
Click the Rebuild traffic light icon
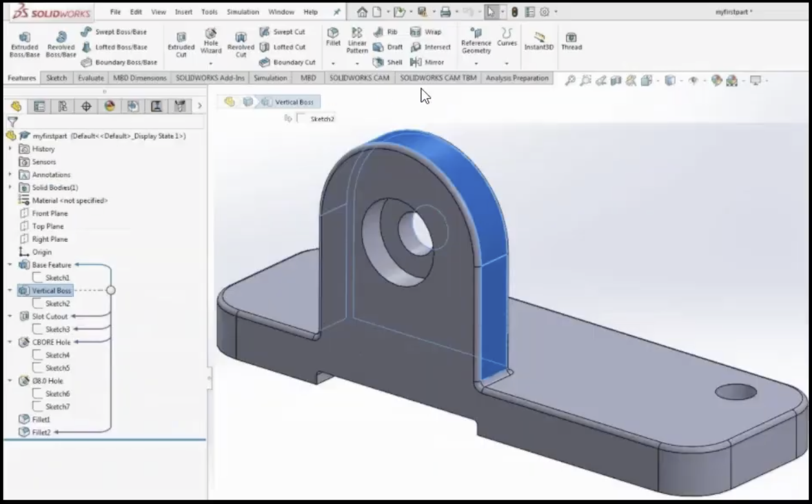point(514,12)
